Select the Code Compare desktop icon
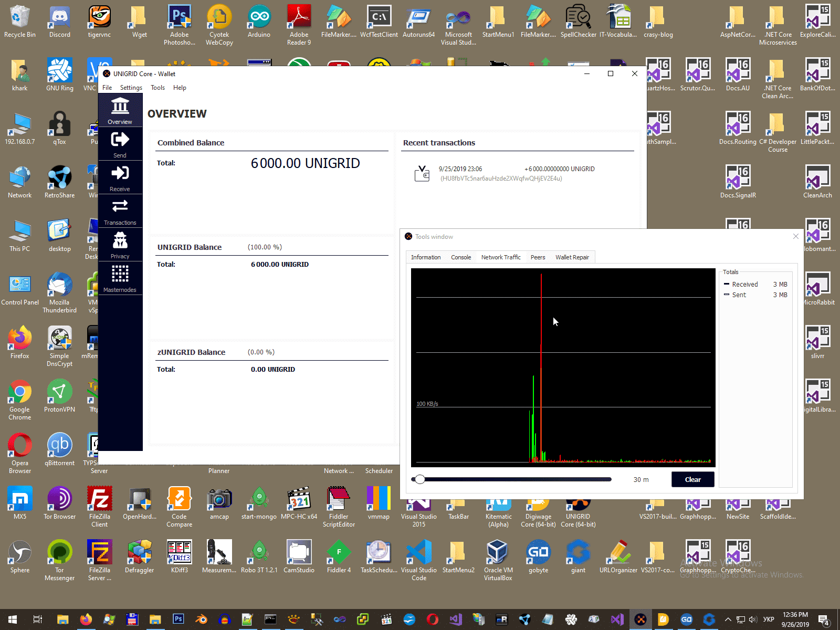 (180, 507)
